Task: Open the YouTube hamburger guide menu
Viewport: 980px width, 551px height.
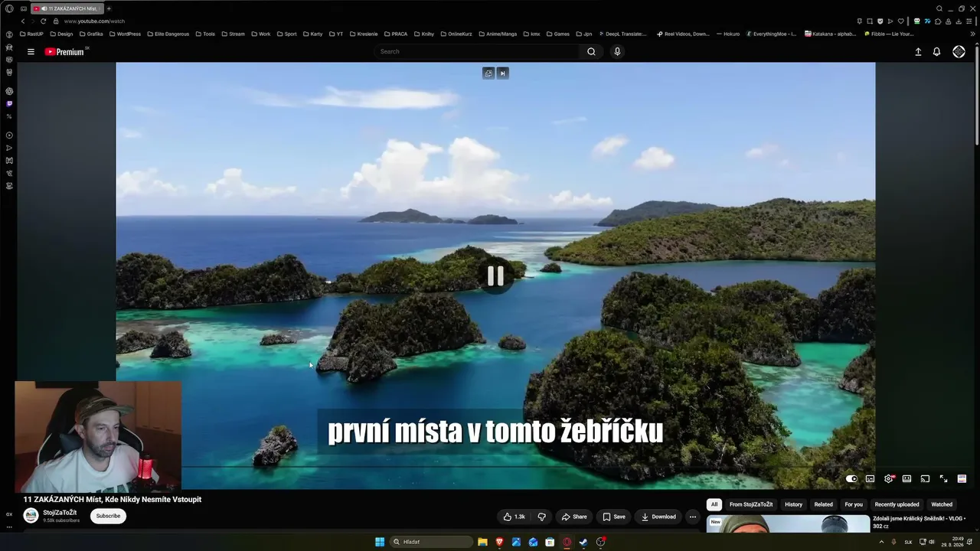Action: 31,52
